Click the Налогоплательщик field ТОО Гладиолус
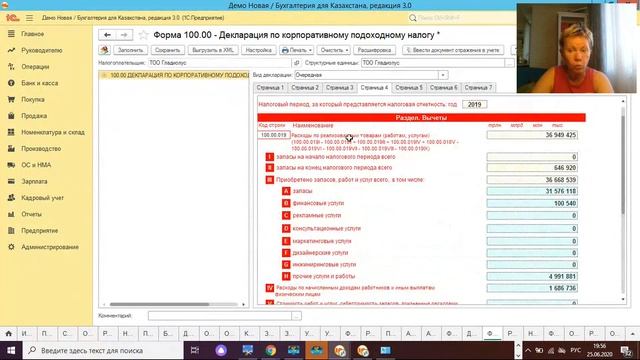This screenshot has width=640, height=360. [220, 63]
